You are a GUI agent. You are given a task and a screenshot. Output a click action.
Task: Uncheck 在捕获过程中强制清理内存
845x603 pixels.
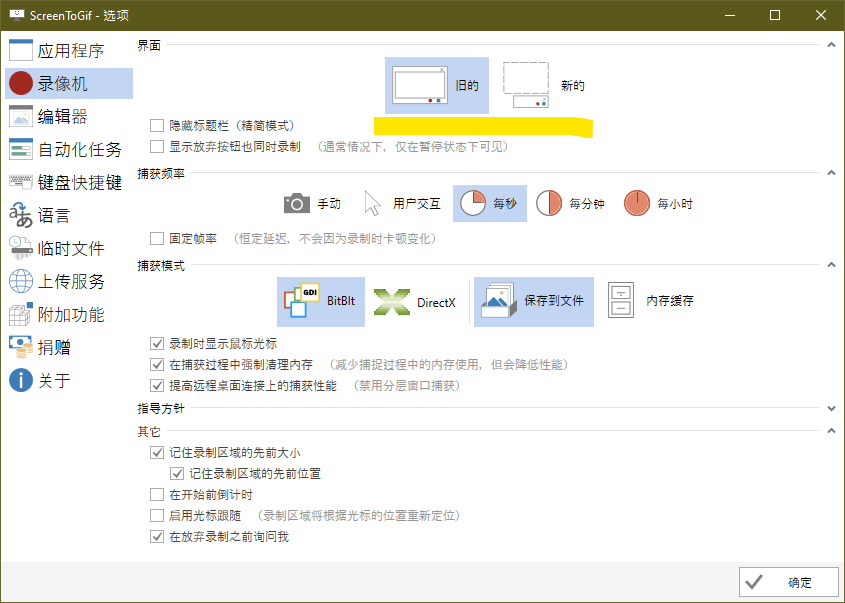click(x=157, y=364)
